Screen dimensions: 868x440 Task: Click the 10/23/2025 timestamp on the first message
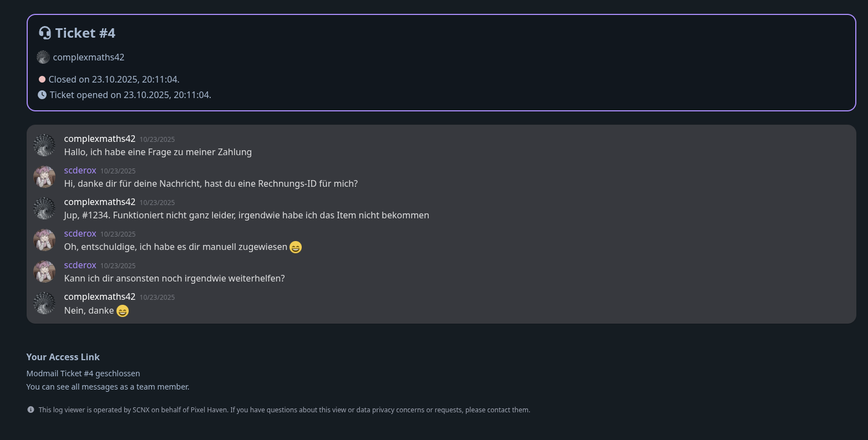coord(157,139)
